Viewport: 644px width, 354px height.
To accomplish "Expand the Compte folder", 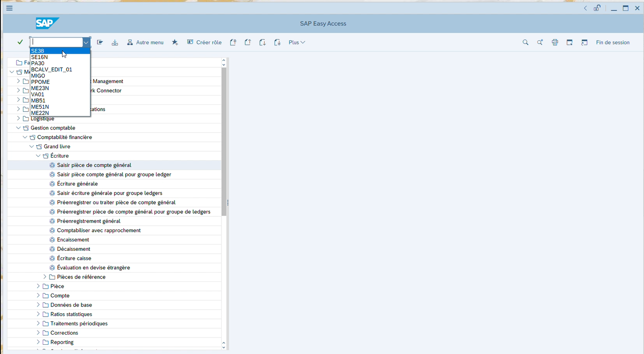I will [38, 295].
